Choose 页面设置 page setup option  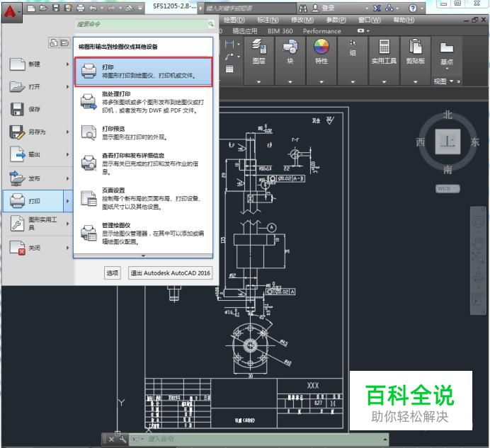click(143, 198)
